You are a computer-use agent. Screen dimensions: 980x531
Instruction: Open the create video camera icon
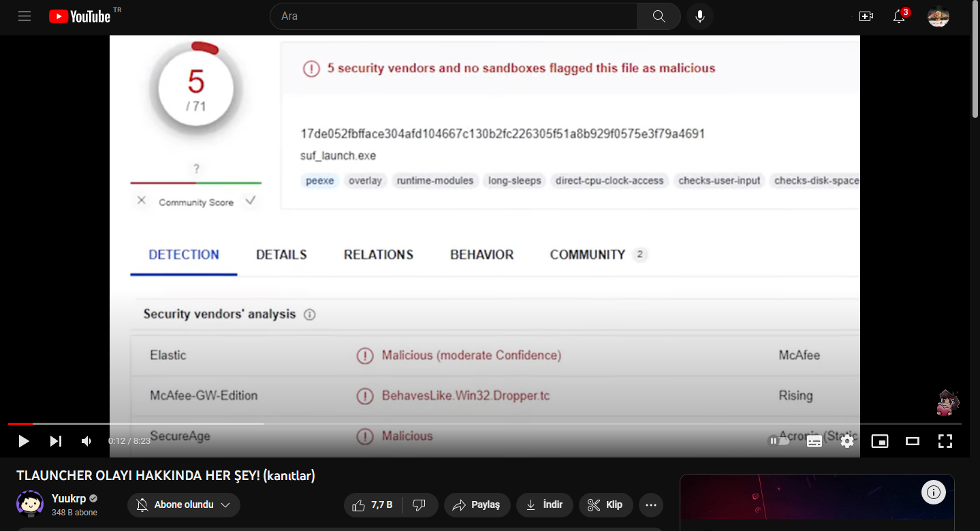coord(866,16)
